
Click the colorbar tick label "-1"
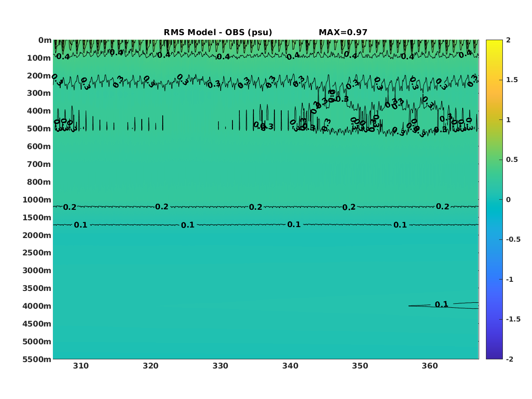coord(510,280)
